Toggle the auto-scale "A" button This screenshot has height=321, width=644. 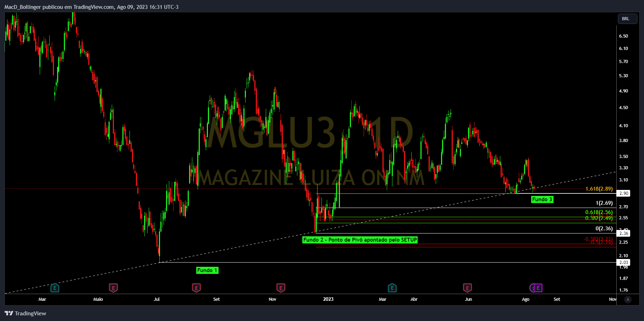[x=628, y=299]
